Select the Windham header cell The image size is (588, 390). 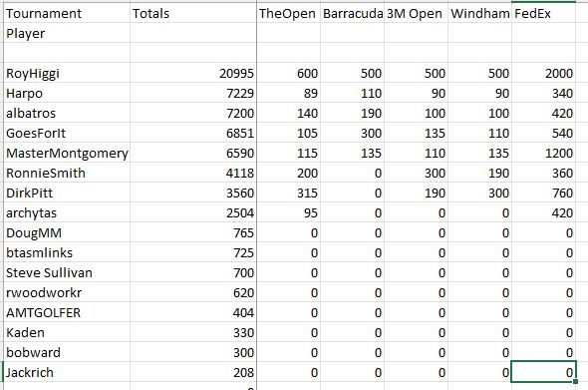pos(479,13)
